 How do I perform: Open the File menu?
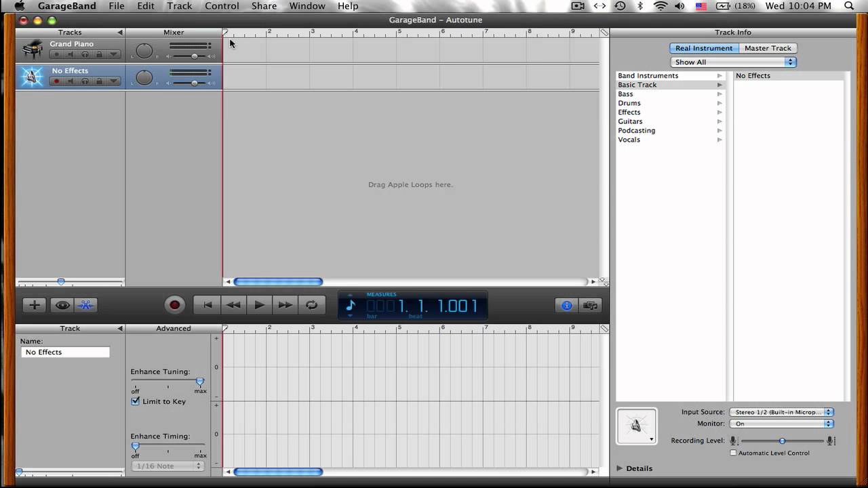(117, 6)
